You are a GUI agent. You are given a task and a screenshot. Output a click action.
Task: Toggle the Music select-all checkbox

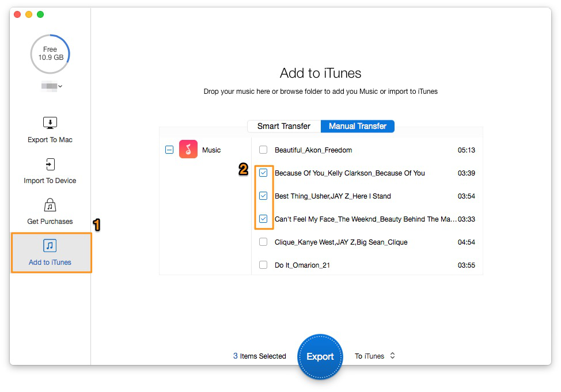(169, 150)
